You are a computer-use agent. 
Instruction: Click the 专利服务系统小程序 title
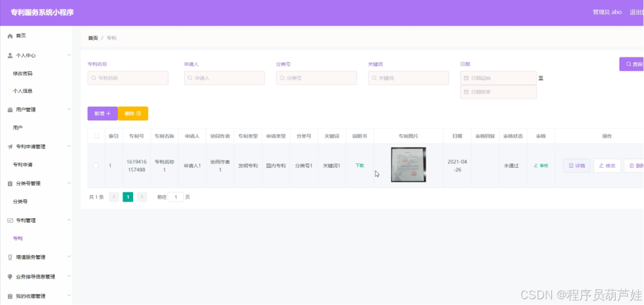[42, 13]
